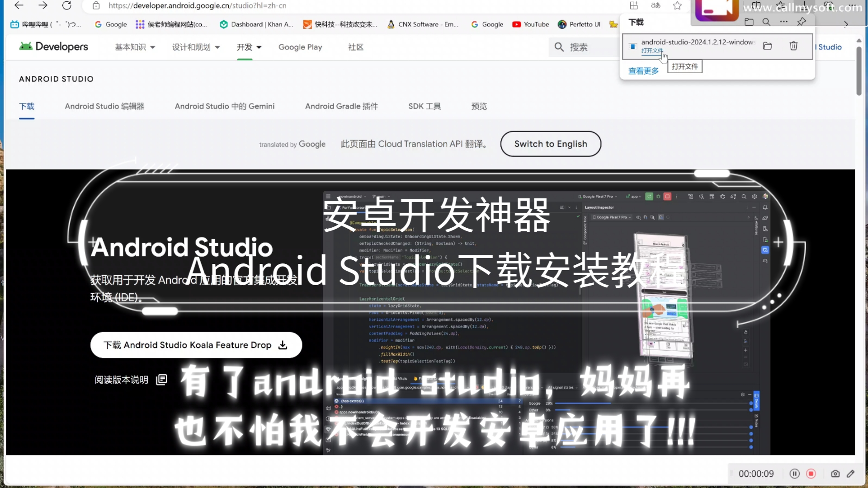Open the browser apps grid icon
This screenshot has width=868, height=488.
tap(634, 5)
